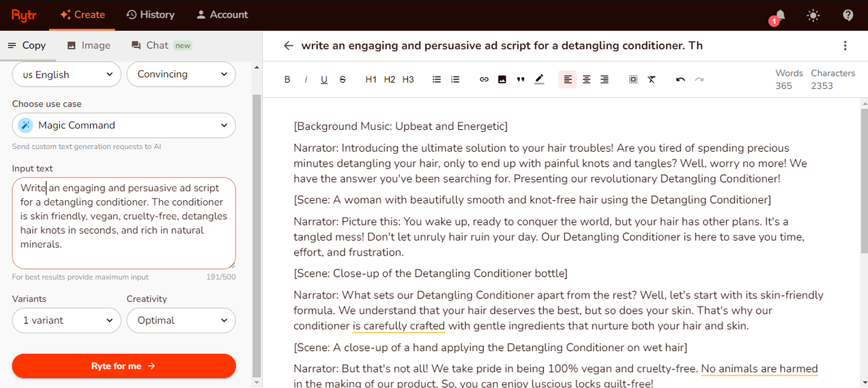Switch to the Image tab

pyautogui.click(x=89, y=45)
